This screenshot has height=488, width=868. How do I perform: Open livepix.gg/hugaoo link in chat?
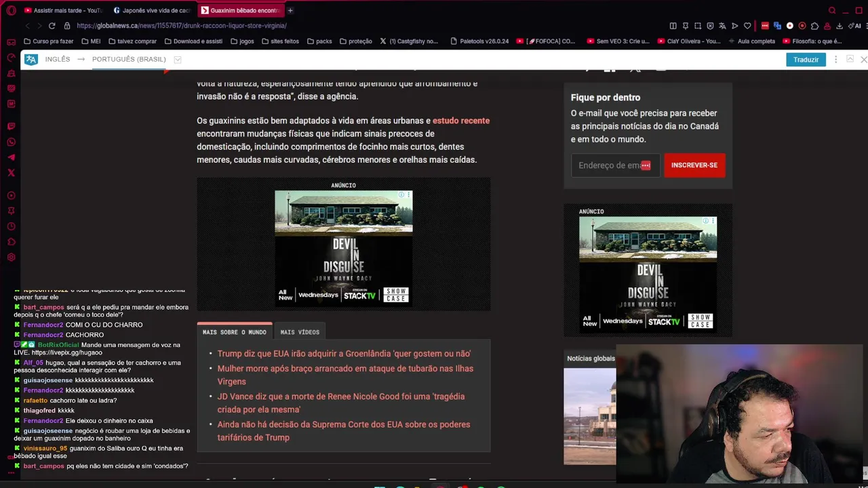point(66,353)
